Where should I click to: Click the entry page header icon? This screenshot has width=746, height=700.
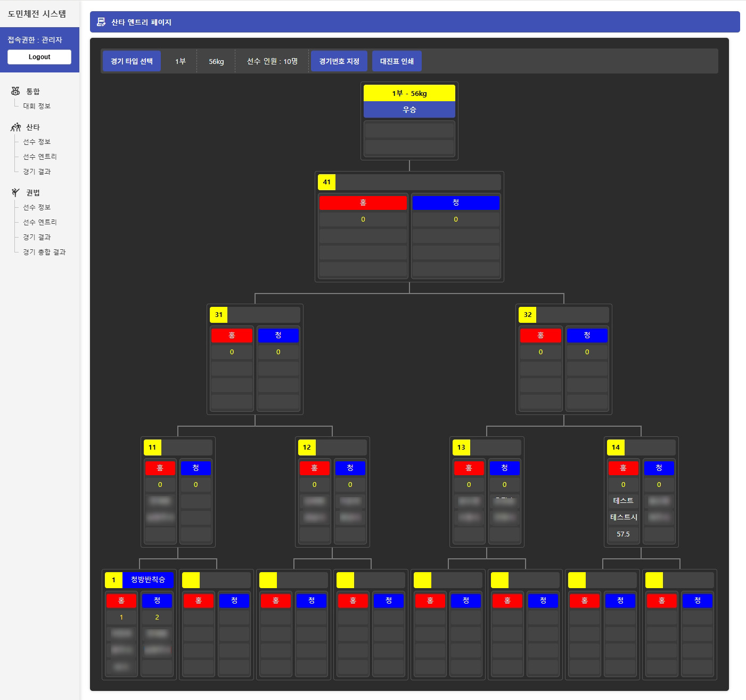(101, 22)
